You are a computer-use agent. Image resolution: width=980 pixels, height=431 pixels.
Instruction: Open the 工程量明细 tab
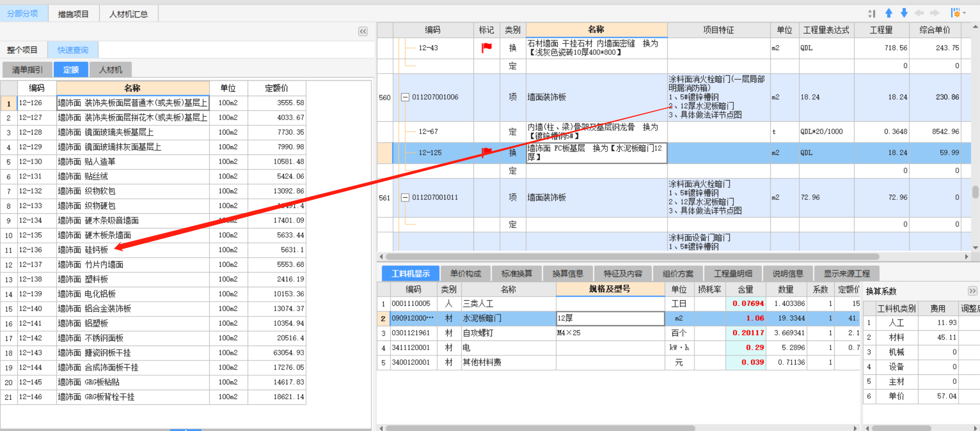(x=733, y=274)
